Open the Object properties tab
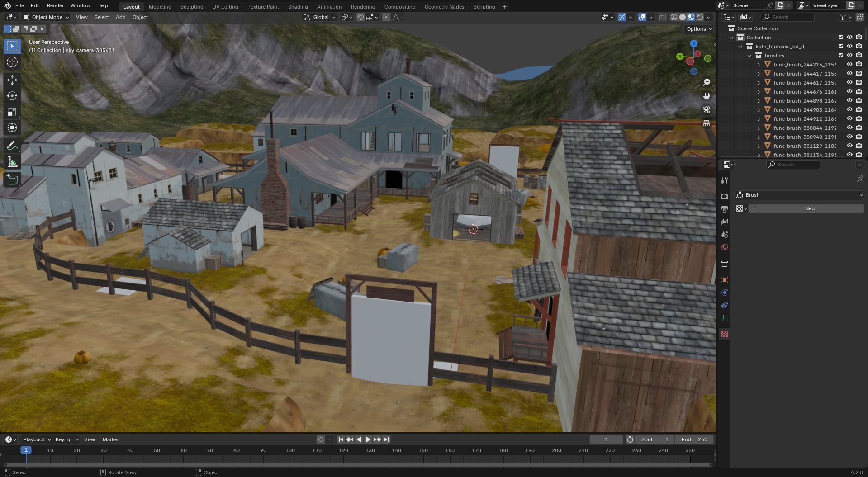 (725, 280)
